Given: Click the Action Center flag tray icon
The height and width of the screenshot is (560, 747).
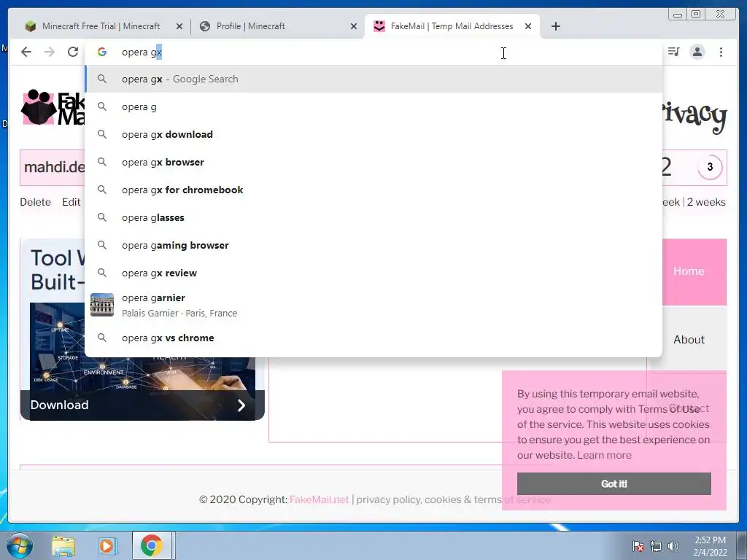Looking at the screenshot, I should click(x=638, y=546).
